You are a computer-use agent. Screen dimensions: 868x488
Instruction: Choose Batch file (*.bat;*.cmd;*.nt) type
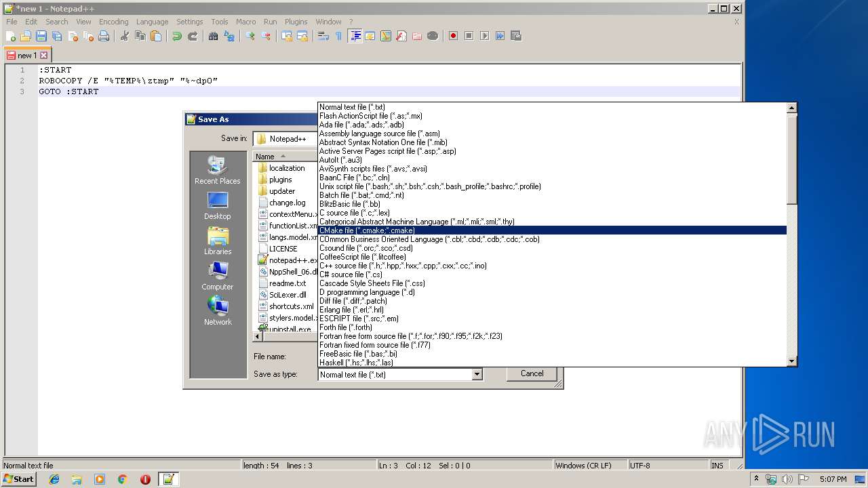(x=552, y=195)
